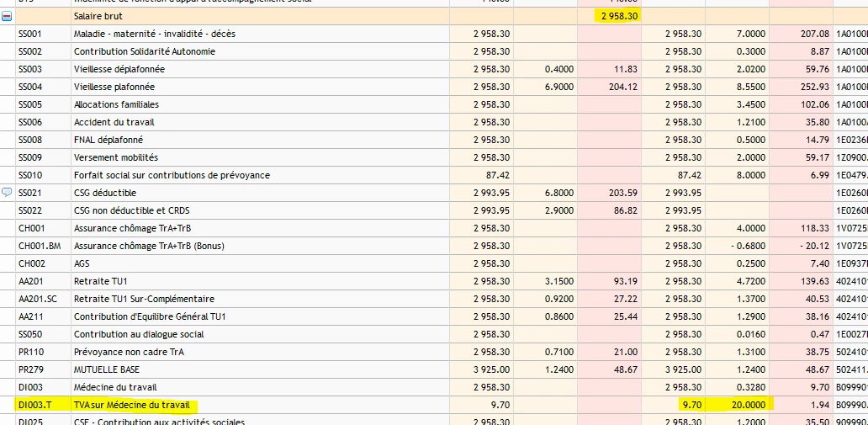Click 'CSG déductible' label
868x425 pixels.
coord(104,193)
